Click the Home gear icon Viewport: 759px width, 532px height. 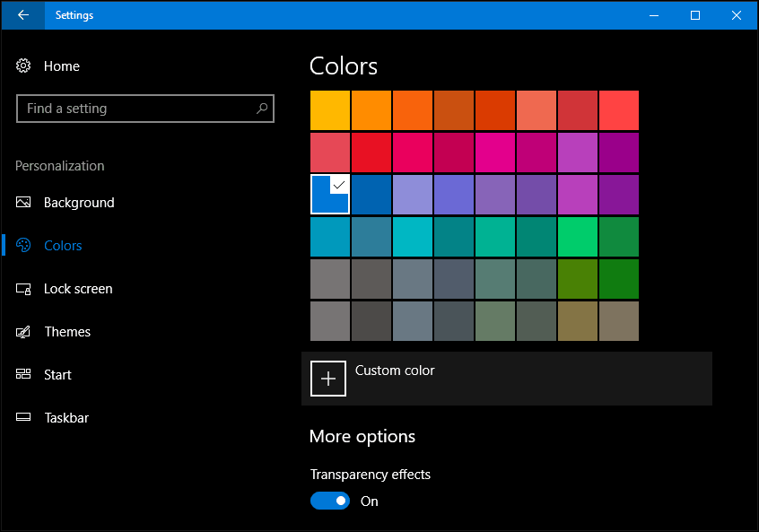pos(23,65)
